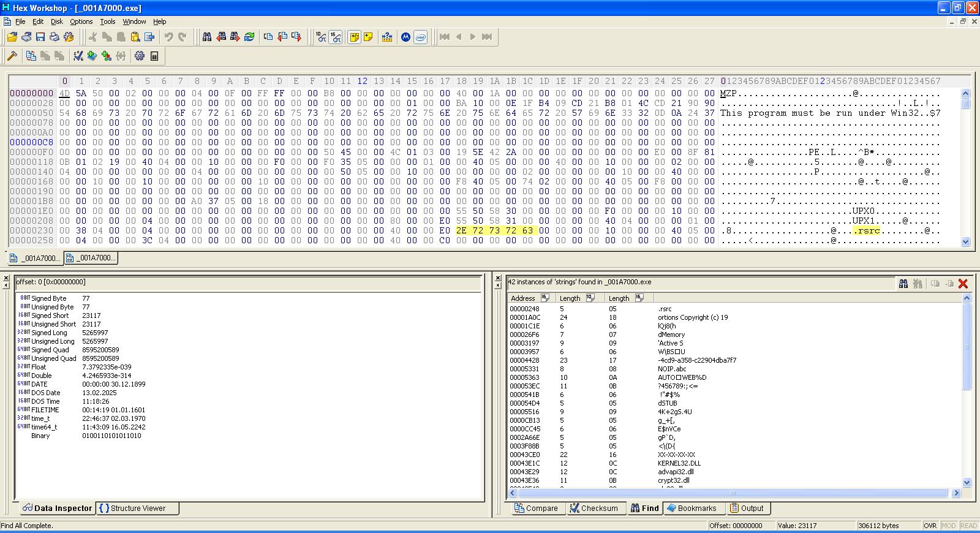Click the Compare files toolbar icon
The height and width of the screenshot is (533, 980).
[31, 56]
